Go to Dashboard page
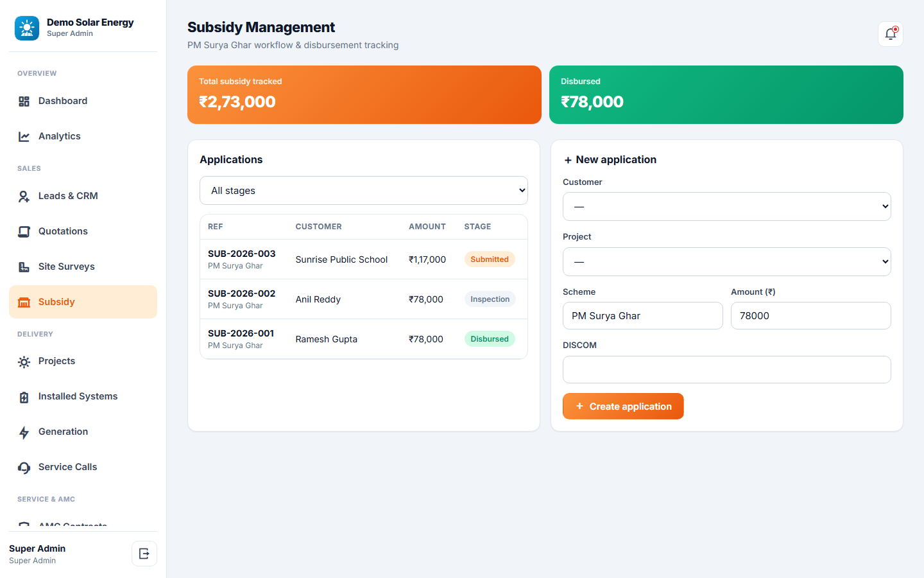This screenshot has height=578, width=924. coord(83,101)
